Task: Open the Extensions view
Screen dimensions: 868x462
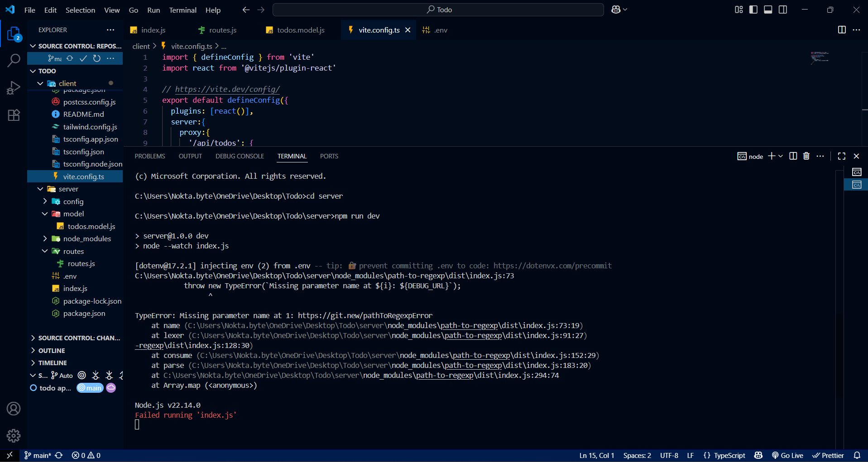Action: tap(14, 115)
